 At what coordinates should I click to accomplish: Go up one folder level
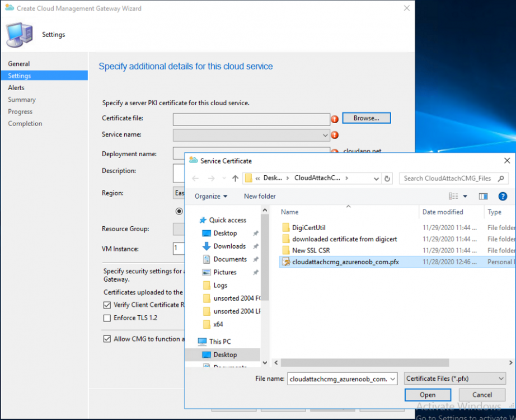235,178
